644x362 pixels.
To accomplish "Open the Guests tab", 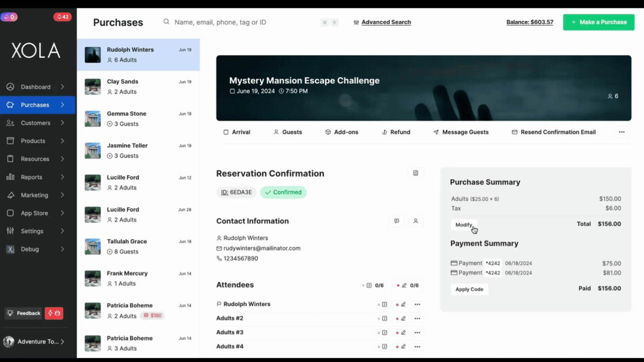I will click(288, 132).
